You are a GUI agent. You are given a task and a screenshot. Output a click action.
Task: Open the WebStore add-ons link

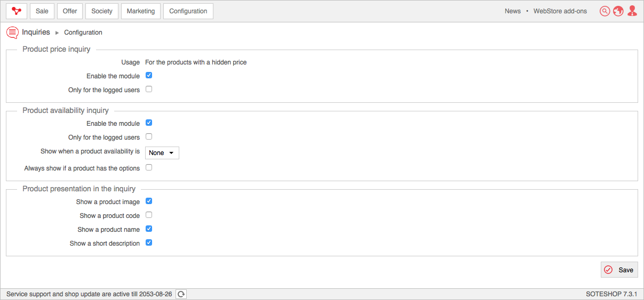click(560, 11)
